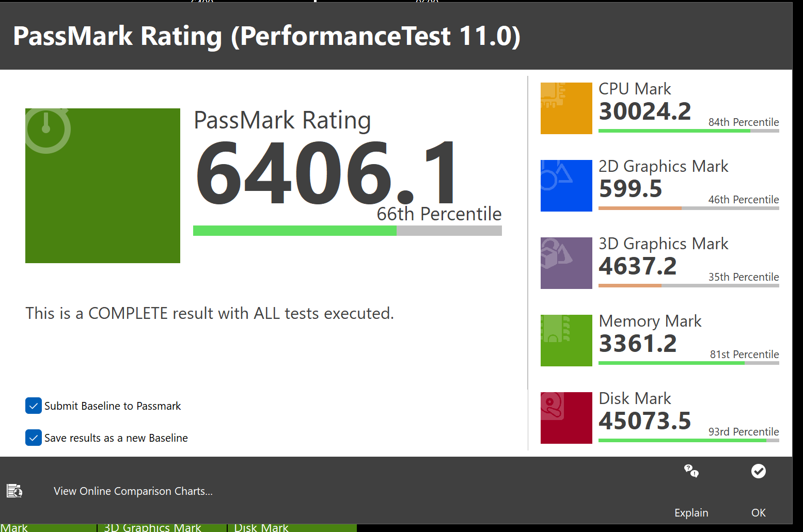
Task: Click the Memory Mark percentile bar
Action: tap(689, 363)
